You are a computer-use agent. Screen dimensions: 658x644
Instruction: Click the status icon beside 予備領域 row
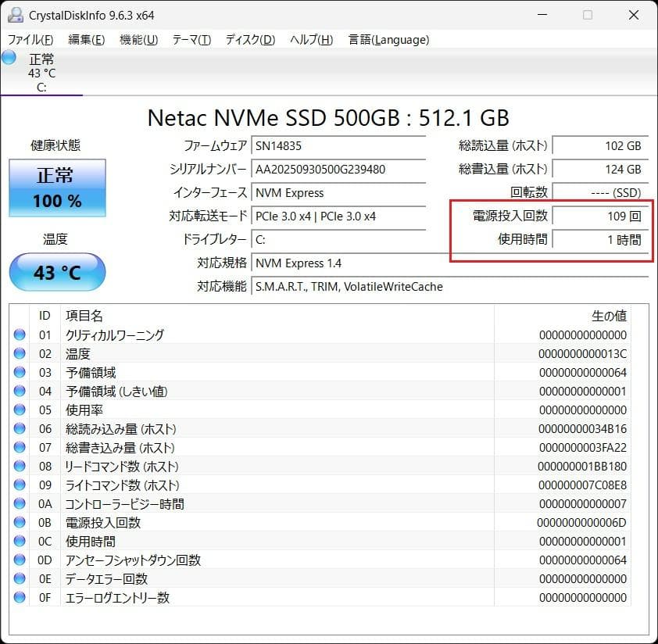click(x=20, y=372)
